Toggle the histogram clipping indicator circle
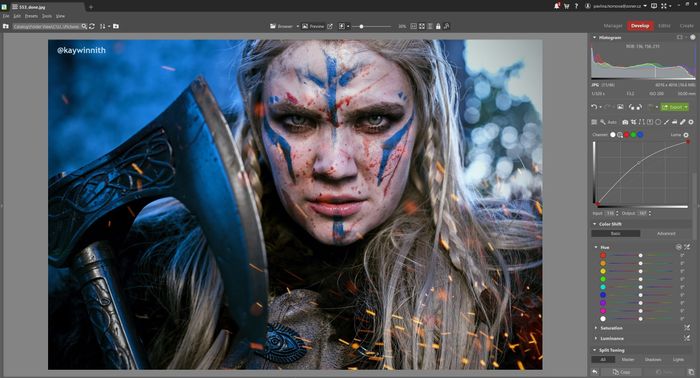This screenshot has height=378, width=700. pos(692,37)
